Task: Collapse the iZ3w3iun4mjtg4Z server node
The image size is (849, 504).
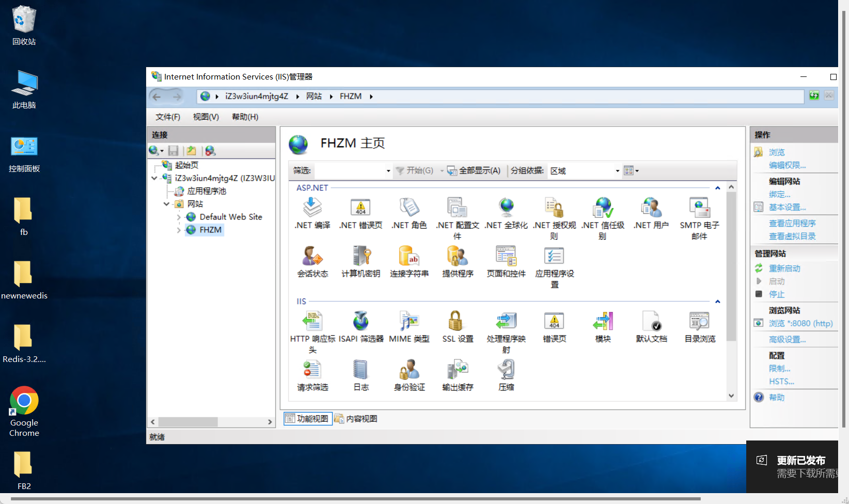Action: (154, 178)
